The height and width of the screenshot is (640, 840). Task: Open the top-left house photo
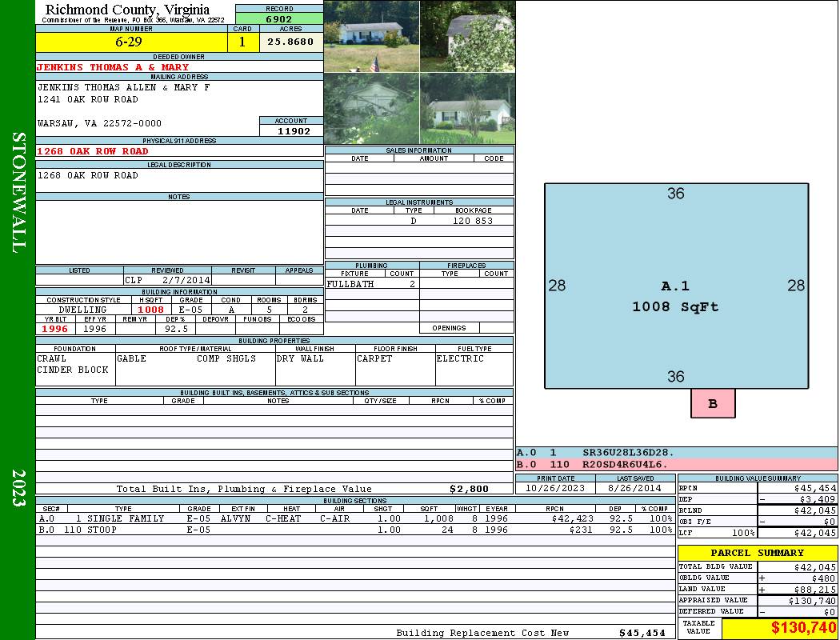[371, 37]
